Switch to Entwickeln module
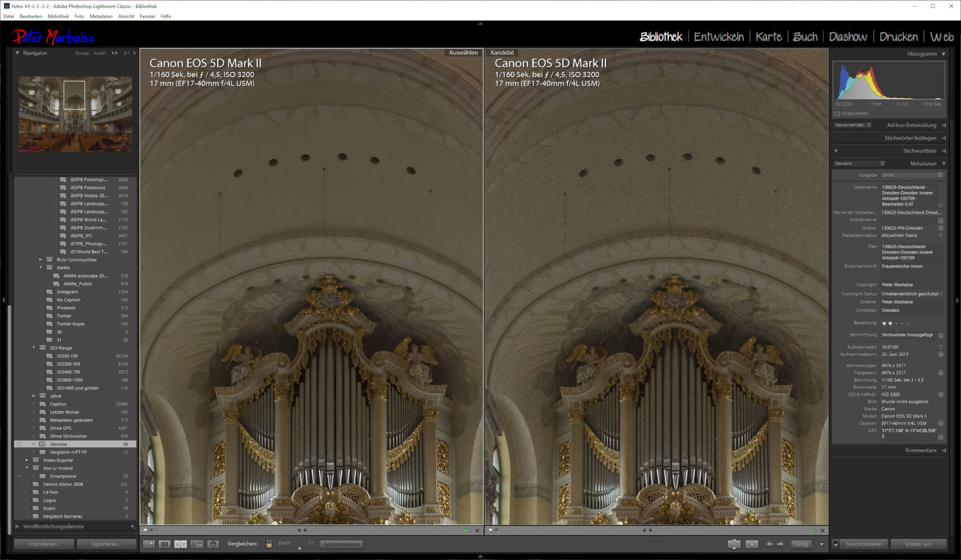 tap(718, 37)
